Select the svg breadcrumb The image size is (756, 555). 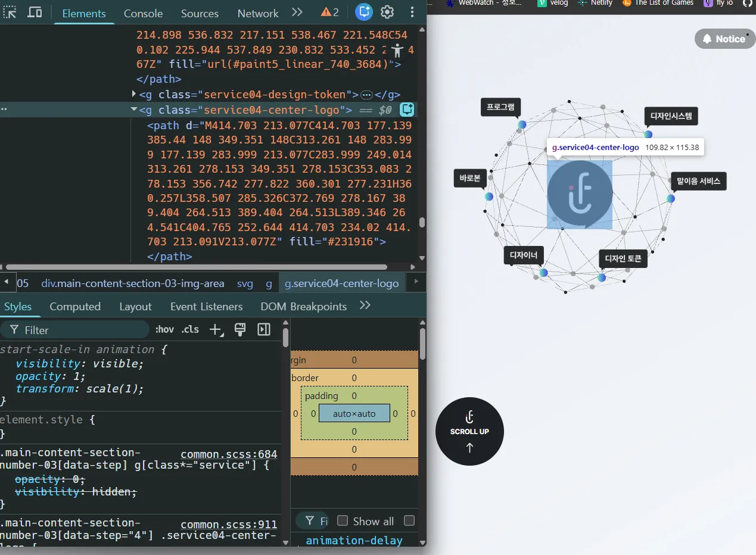click(x=245, y=283)
